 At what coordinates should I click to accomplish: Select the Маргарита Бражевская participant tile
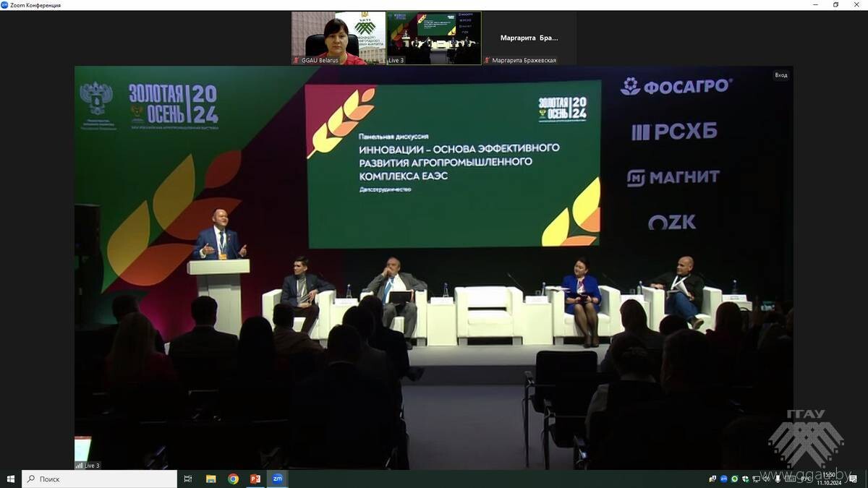[x=529, y=38]
